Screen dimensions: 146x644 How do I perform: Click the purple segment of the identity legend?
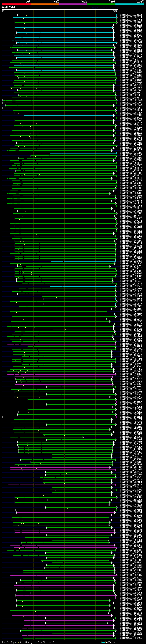[73, 4]
